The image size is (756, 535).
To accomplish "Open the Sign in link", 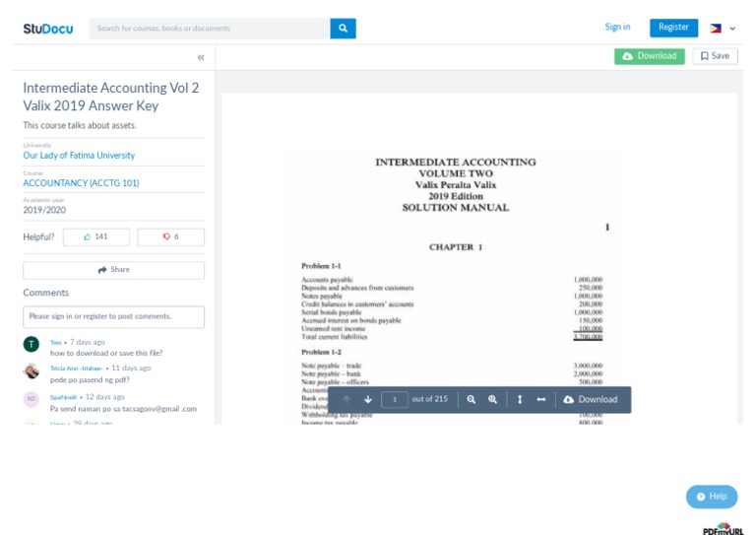I will click(x=617, y=27).
